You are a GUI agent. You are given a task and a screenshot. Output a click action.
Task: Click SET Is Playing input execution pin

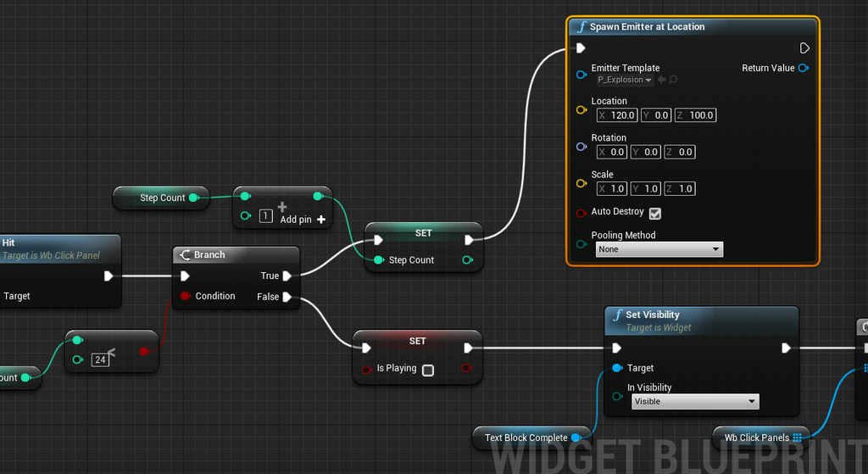366,348
